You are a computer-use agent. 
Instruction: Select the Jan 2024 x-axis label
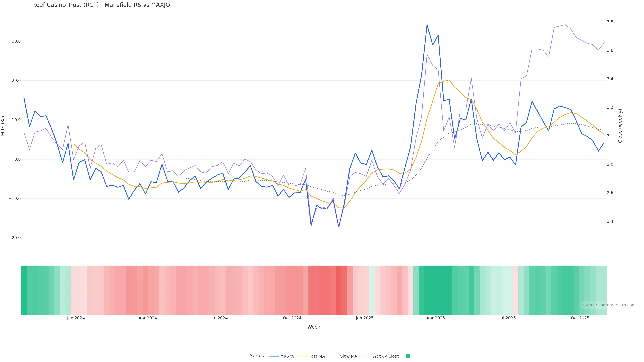point(76,318)
